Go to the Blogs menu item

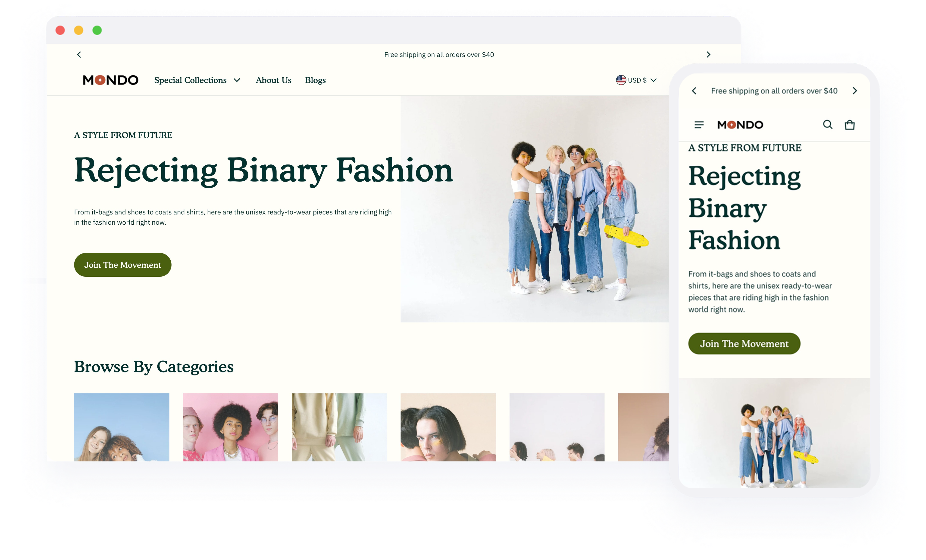click(315, 80)
